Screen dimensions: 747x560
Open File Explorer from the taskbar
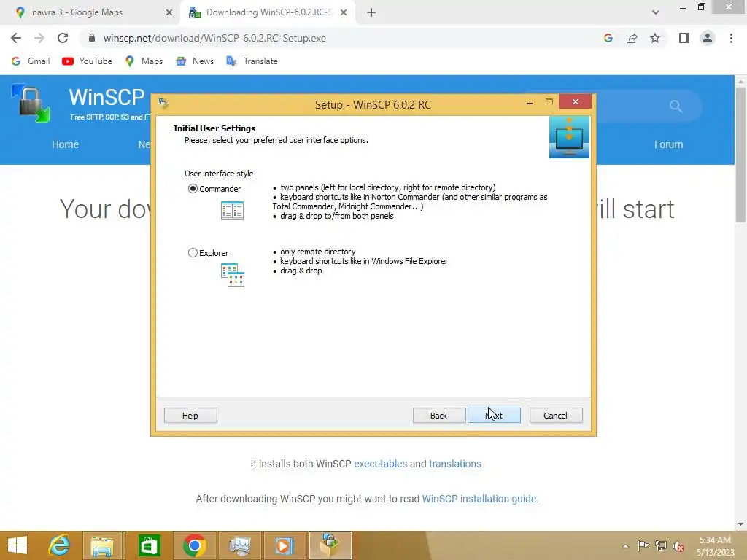tap(102, 545)
